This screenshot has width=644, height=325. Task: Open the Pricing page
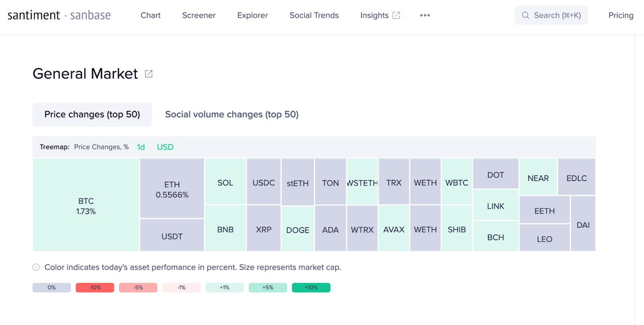click(621, 15)
